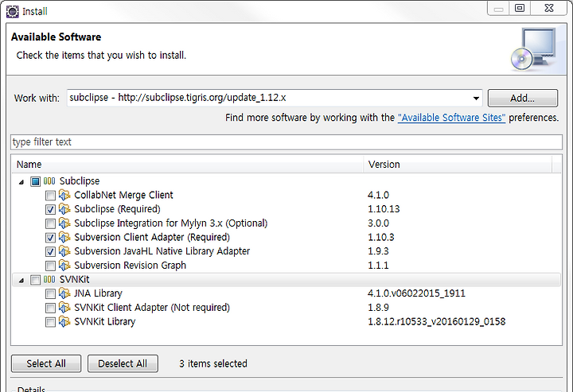Collapse the SVNKit tree category
573x392 pixels.
click(21, 281)
